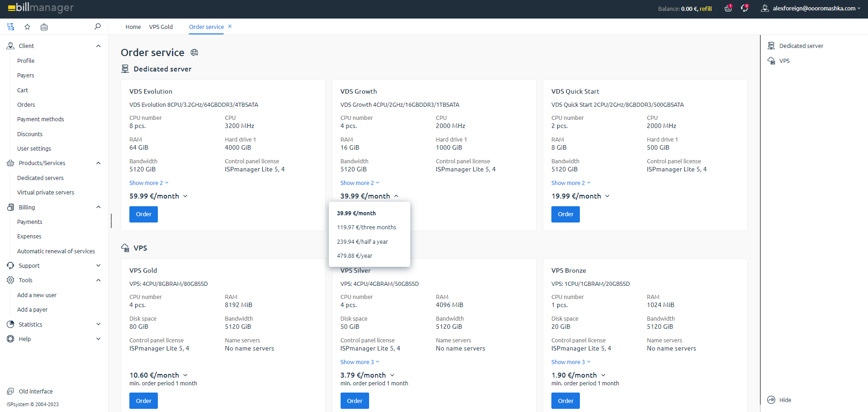Expand the Statistics section

pos(98,324)
